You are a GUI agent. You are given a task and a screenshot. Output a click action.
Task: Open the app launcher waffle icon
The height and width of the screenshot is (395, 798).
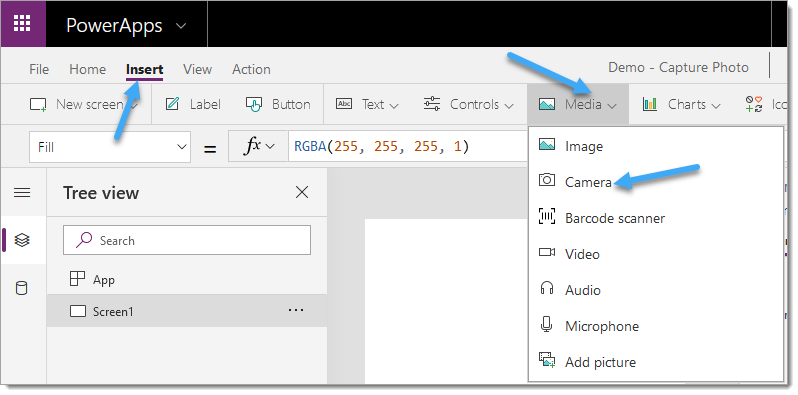coord(22,23)
